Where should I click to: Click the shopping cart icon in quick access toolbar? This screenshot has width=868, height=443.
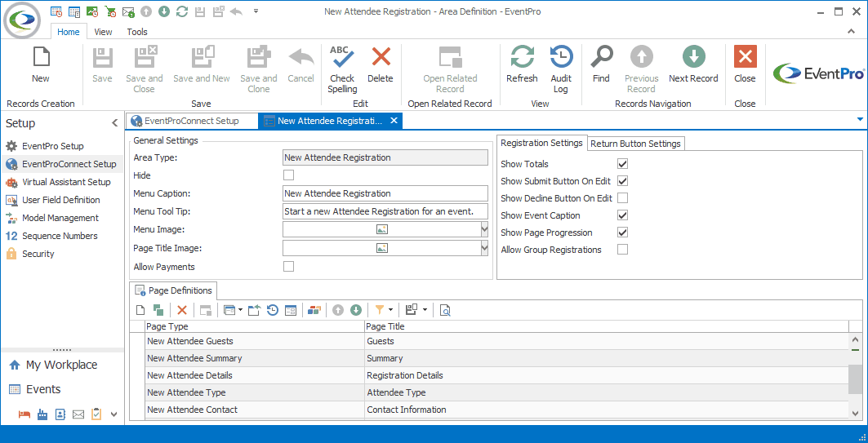point(110,11)
